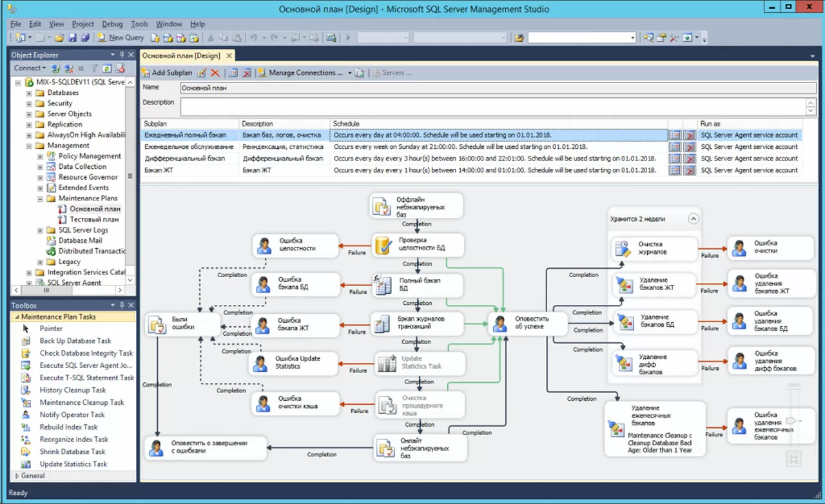
Task: Open the Connect dropdown in Object Explorer
Action: click(30, 68)
